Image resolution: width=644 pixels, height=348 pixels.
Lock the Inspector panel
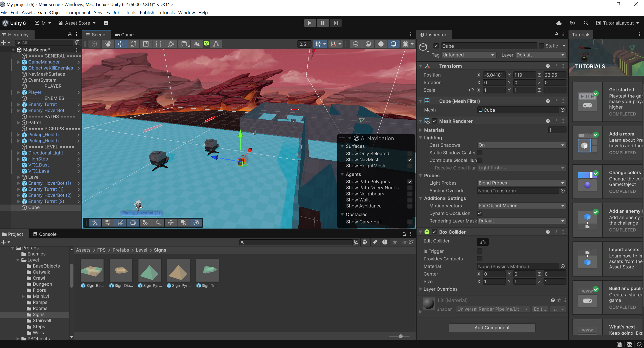(x=556, y=34)
